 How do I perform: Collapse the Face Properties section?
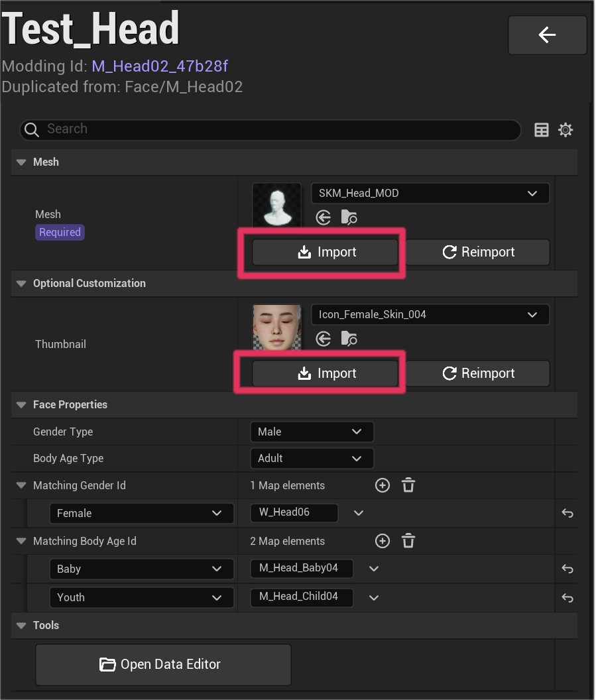click(x=21, y=405)
